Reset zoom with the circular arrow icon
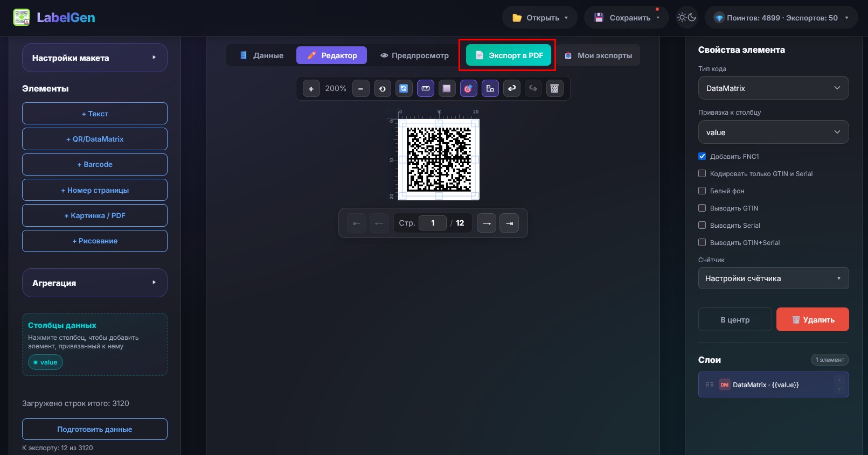Viewport: 868px width, 455px height. 382,88
